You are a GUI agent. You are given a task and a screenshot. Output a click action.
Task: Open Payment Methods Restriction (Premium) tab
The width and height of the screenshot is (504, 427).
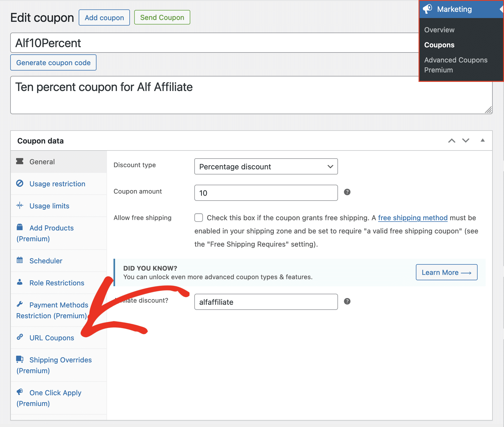tap(59, 310)
